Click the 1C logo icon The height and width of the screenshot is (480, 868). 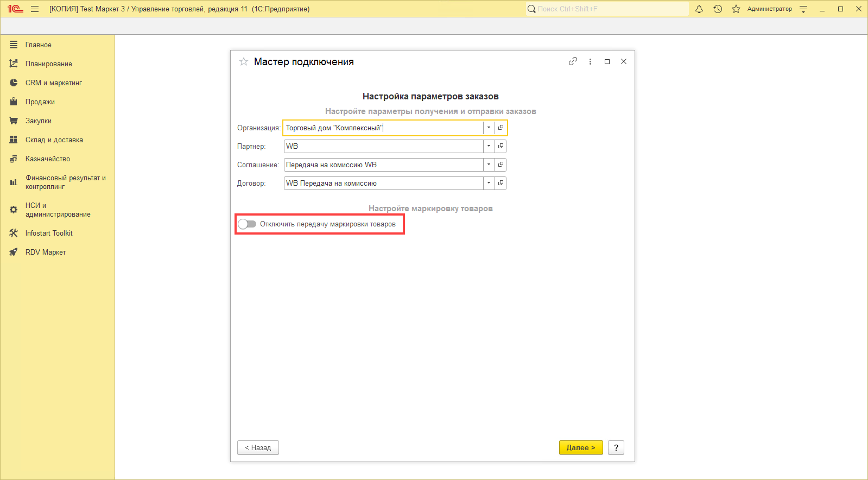tap(15, 9)
